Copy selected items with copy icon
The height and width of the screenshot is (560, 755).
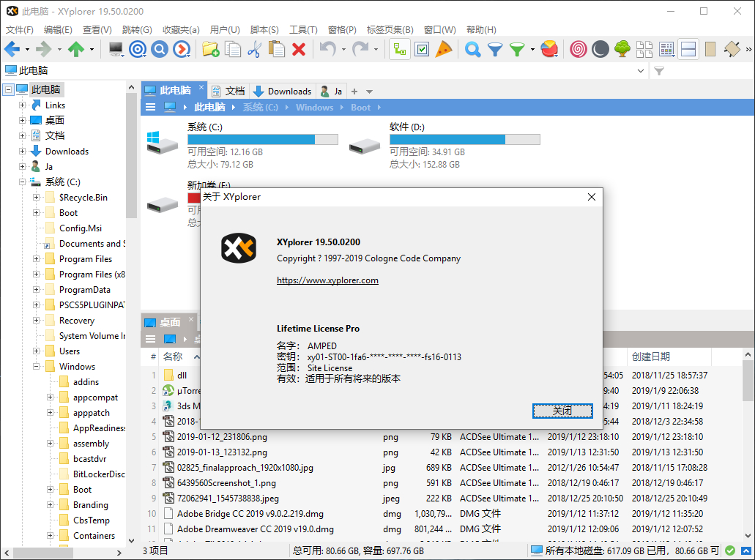click(x=233, y=49)
